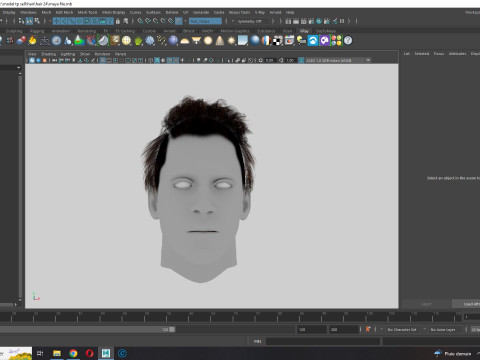The width and height of the screenshot is (480, 360).
Task: Click the flame icon on the shelf
Action: coord(32,41)
